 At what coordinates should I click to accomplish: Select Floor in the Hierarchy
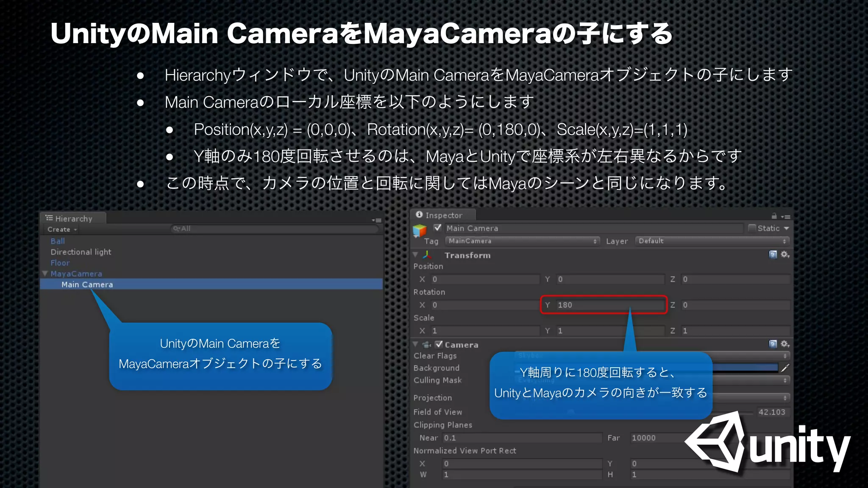(60, 263)
